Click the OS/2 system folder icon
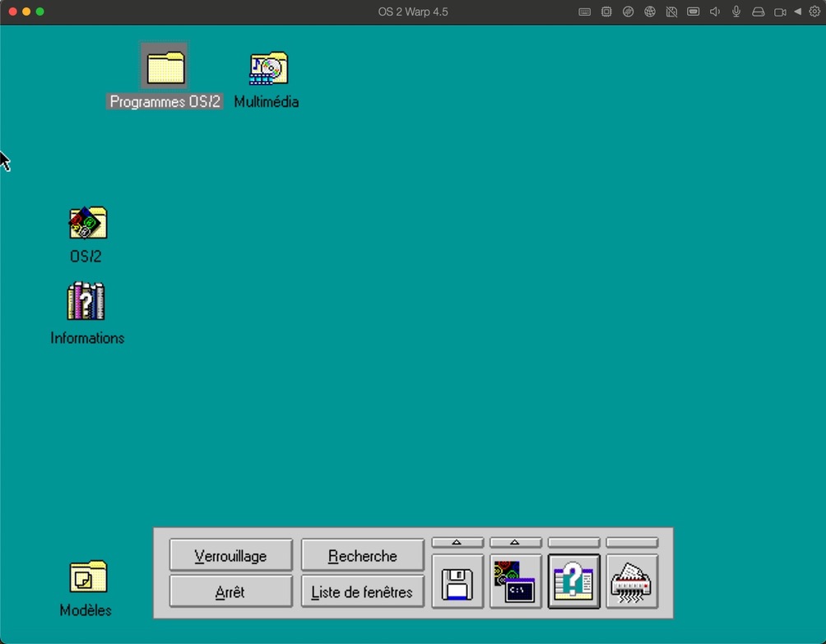The height and width of the screenshot is (644, 826). (x=87, y=223)
